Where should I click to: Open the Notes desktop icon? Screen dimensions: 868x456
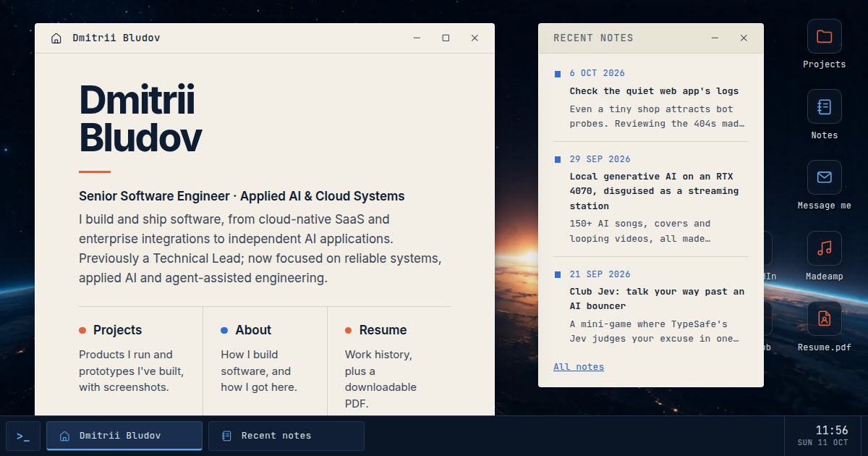pos(824,114)
